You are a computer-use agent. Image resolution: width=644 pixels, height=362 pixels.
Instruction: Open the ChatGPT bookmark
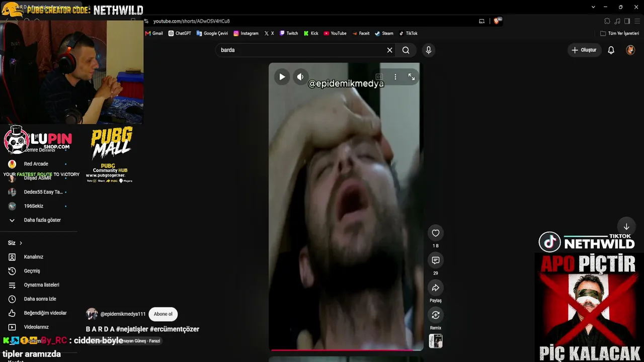point(180,34)
